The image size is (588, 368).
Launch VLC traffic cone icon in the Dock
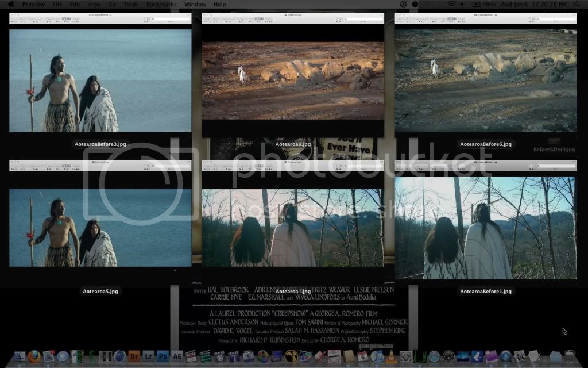pyautogui.click(x=391, y=356)
